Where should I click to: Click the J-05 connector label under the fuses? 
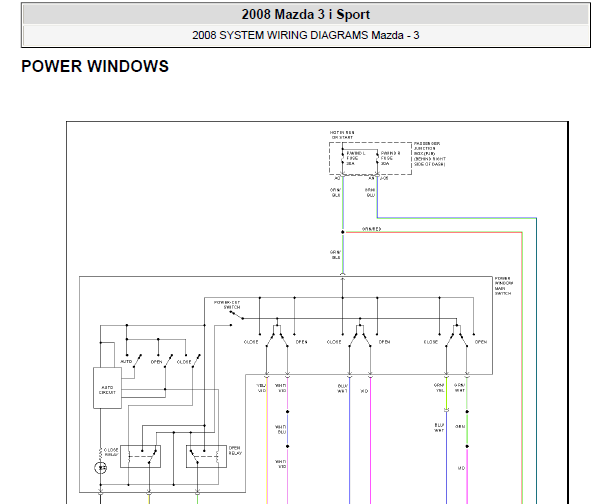384,178
